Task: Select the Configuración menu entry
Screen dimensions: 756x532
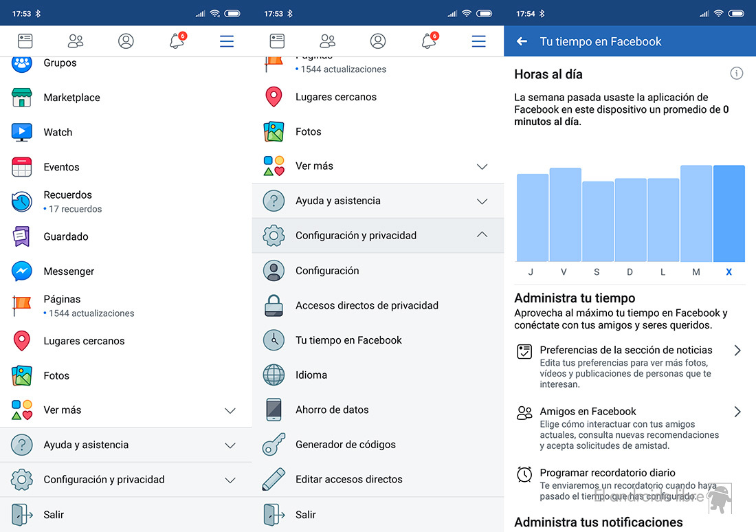Action: (x=327, y=271)
